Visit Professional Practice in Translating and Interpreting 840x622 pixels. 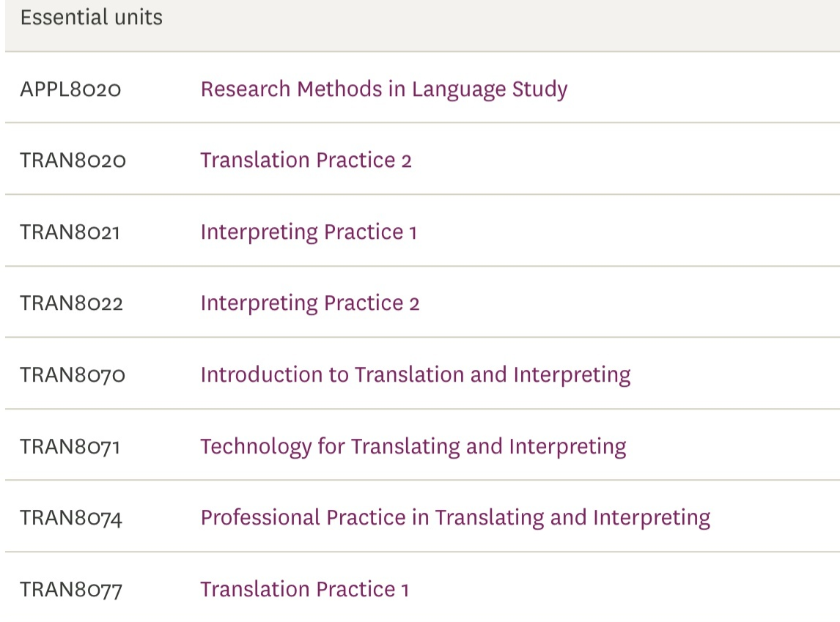click(455, 518)
